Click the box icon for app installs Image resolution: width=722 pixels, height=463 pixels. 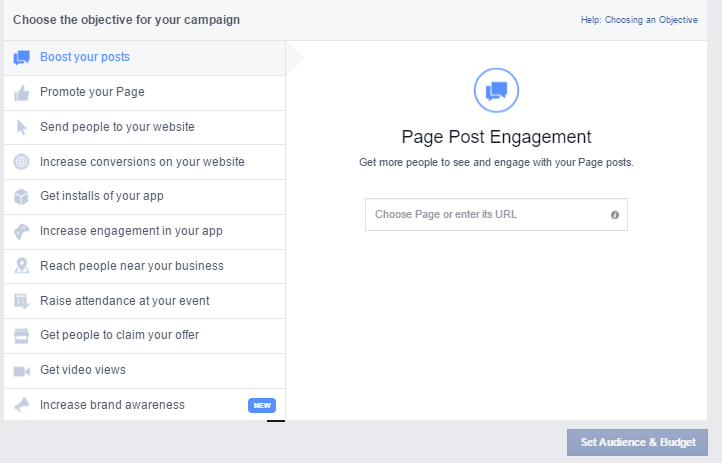pos(21,197)
